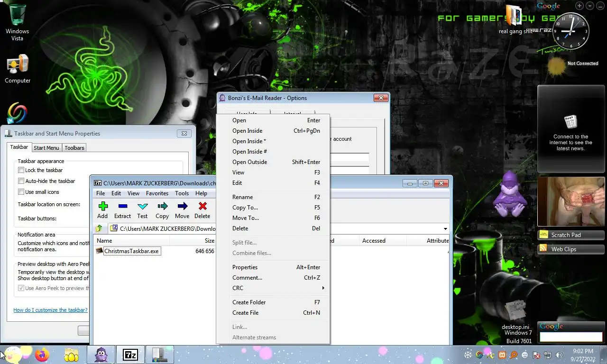Go up one folder level in 7-Zip
Viewport: 607px width, 364px height.
(99, 228)
